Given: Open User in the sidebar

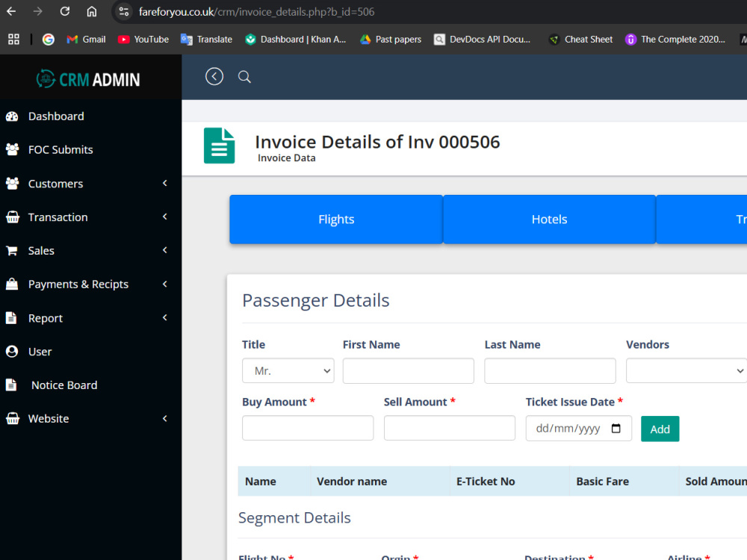Looking at the screenshot, I should pyautogui.click(x=40, y=352).
